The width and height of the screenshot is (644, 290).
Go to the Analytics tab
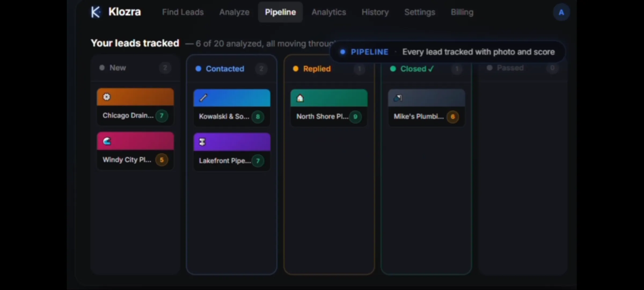point(329,12)
